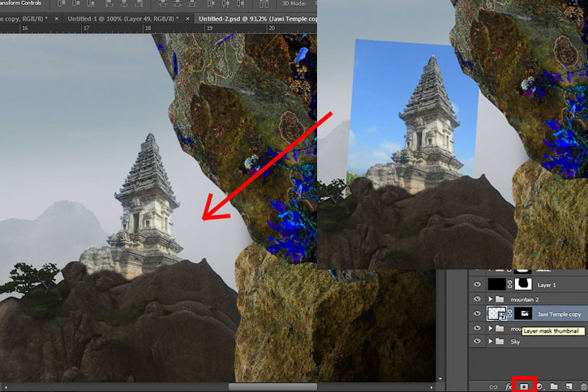This screenshot has width=588, height=392.
Task: Hide Layer 1 using its eye icon
Action: click(477, 284)
